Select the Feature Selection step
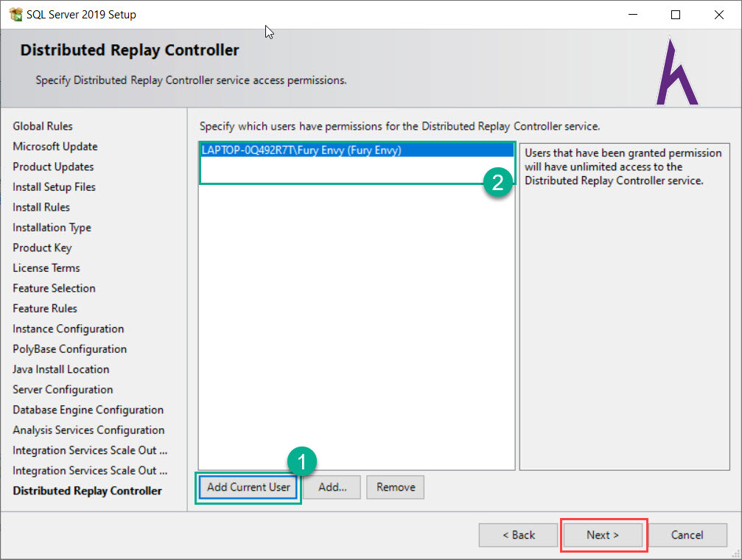Viewport: 742px width, 560px height. [x=54, y=288]
